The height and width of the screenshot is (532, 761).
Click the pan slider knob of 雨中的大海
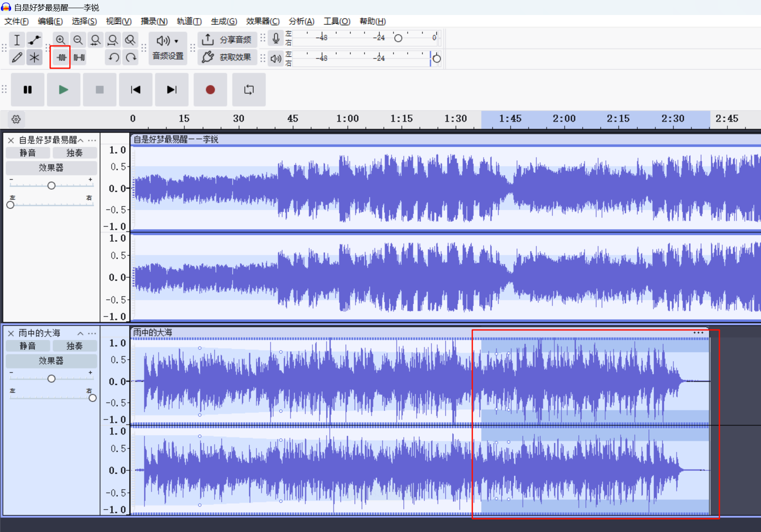[92, 398]
